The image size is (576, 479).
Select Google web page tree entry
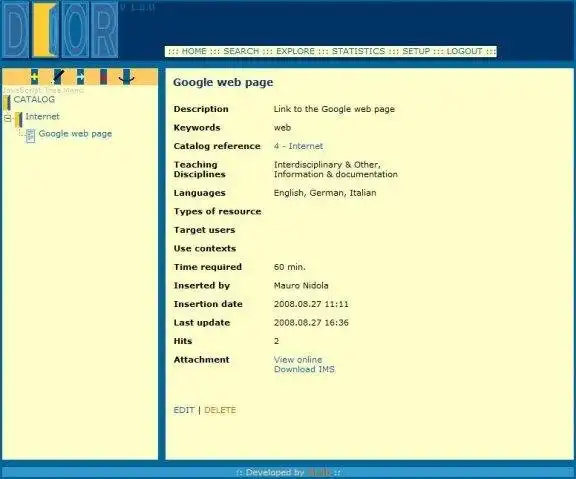coord(75,134)
